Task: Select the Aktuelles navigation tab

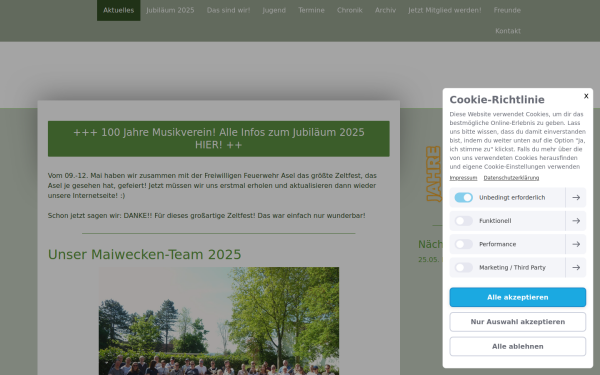Action: (119, 10)
